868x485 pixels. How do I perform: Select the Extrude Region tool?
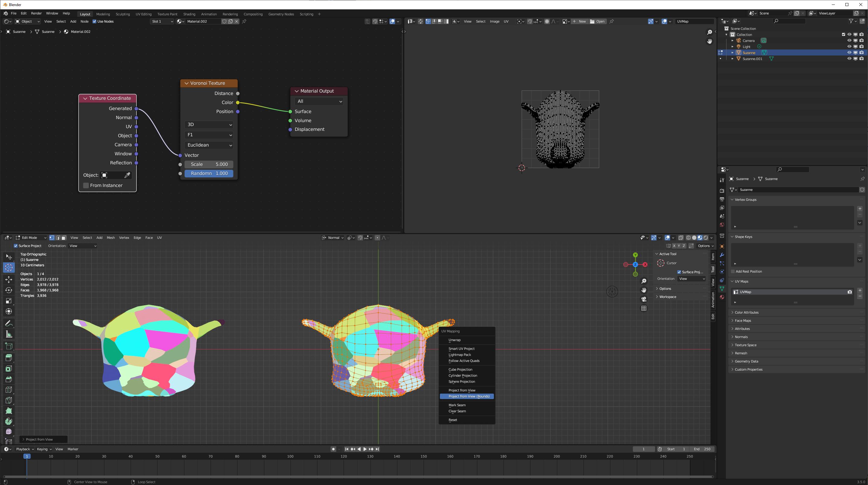(x=9, y=358)
